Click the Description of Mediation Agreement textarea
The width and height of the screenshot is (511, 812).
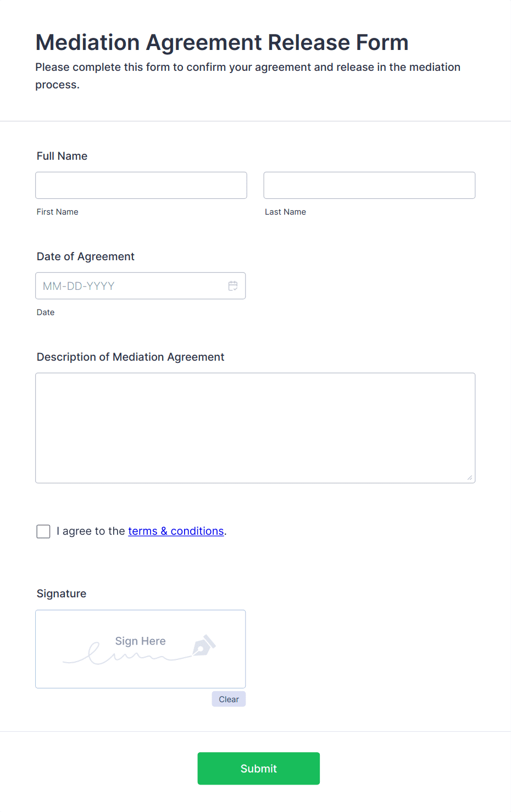255,427
